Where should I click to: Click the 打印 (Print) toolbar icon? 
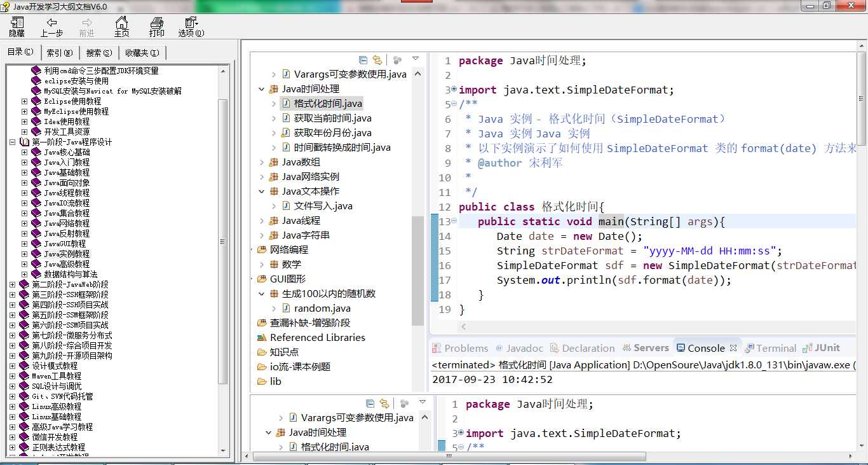[156, 23]
